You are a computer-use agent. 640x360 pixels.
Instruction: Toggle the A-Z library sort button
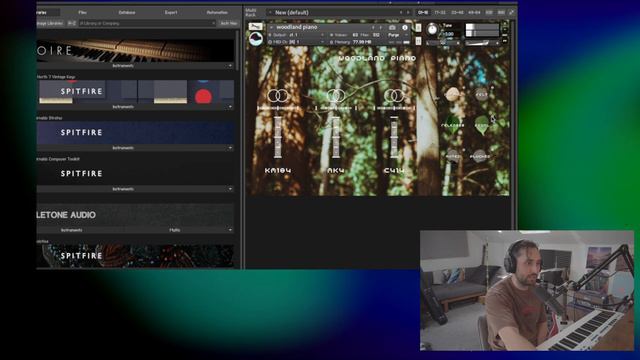click(x=72, y=23)
